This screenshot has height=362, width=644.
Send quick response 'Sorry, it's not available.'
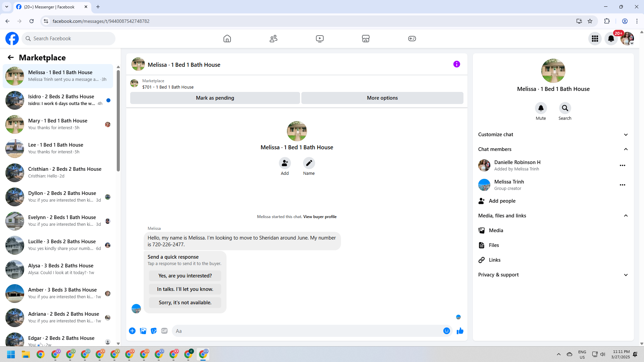185,303
